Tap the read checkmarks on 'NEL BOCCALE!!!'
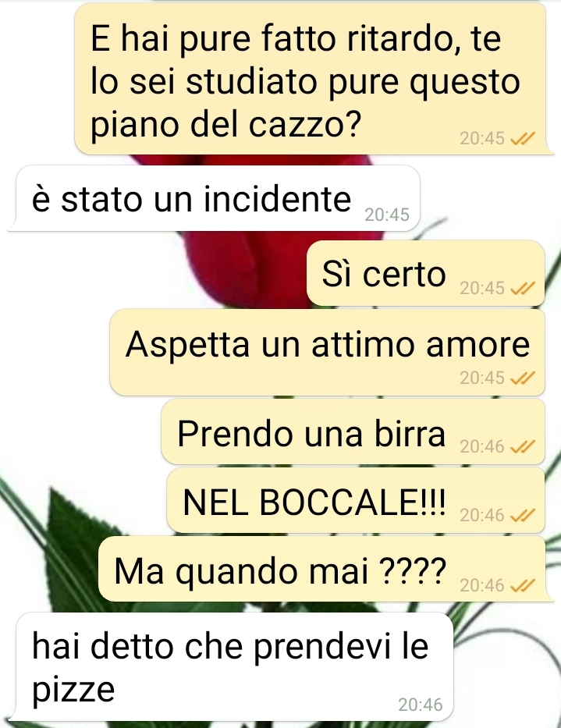Image resolution: width=561 pixels, height=728 pixels. 523,515
